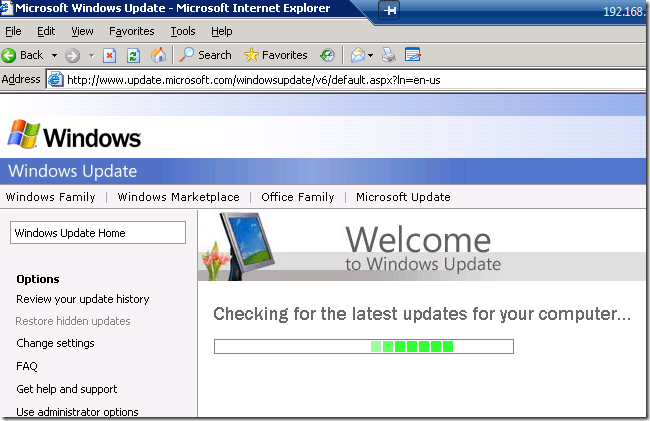
Task: Select the Microsoft Update tab link
Action: [x=403, y=197]
